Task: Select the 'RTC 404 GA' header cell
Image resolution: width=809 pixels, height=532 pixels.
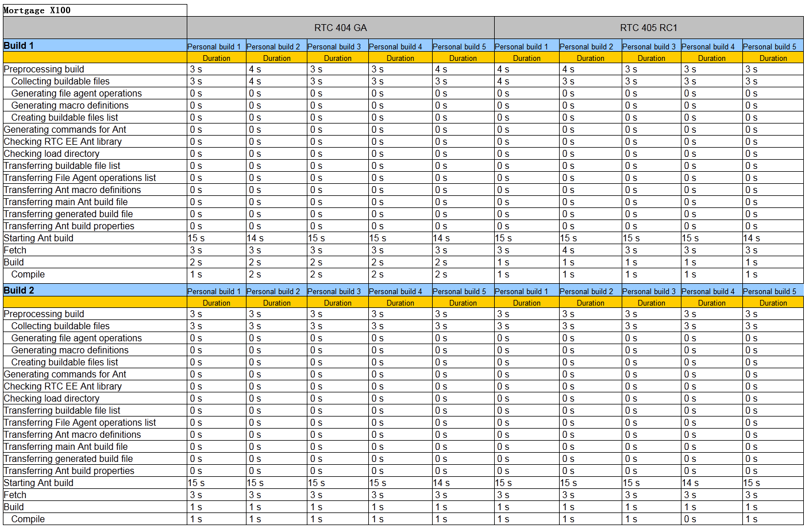Action: pos(341,28)
